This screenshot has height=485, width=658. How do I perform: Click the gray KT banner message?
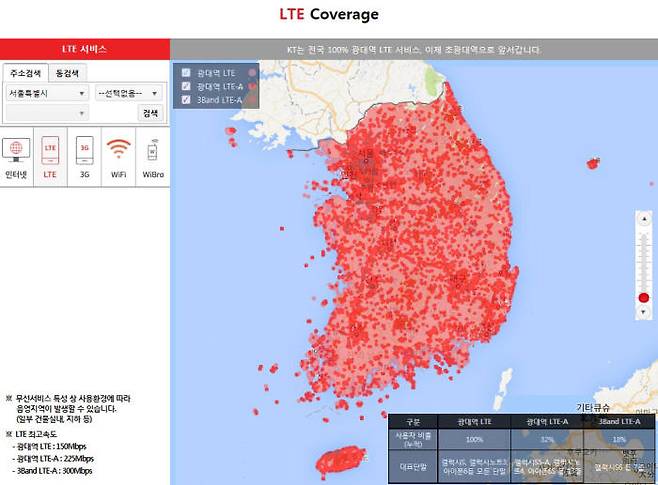[414, 50]
